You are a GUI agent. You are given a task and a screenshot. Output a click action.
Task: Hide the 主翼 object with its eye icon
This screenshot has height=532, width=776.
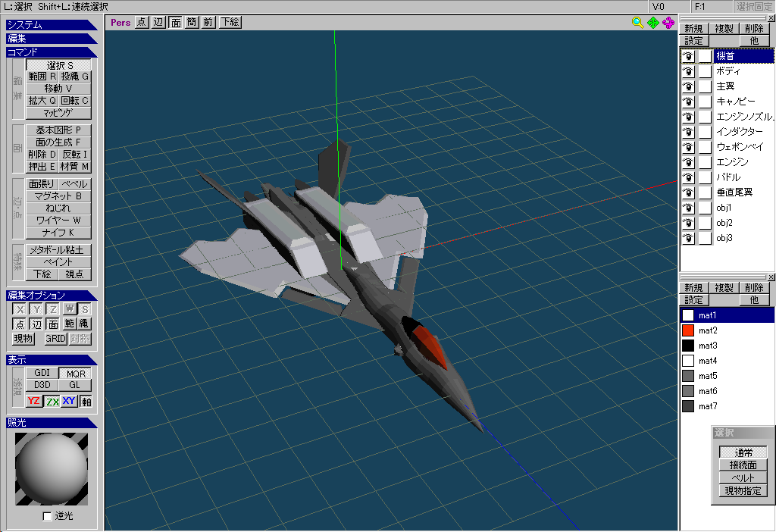tap(688, 86)
